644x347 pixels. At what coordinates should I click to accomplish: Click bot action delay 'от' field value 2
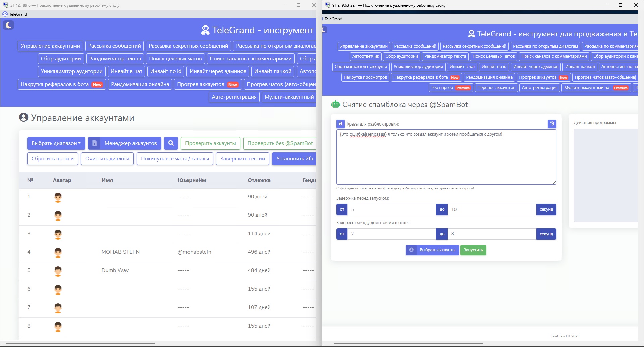click(x=392, y=234)
